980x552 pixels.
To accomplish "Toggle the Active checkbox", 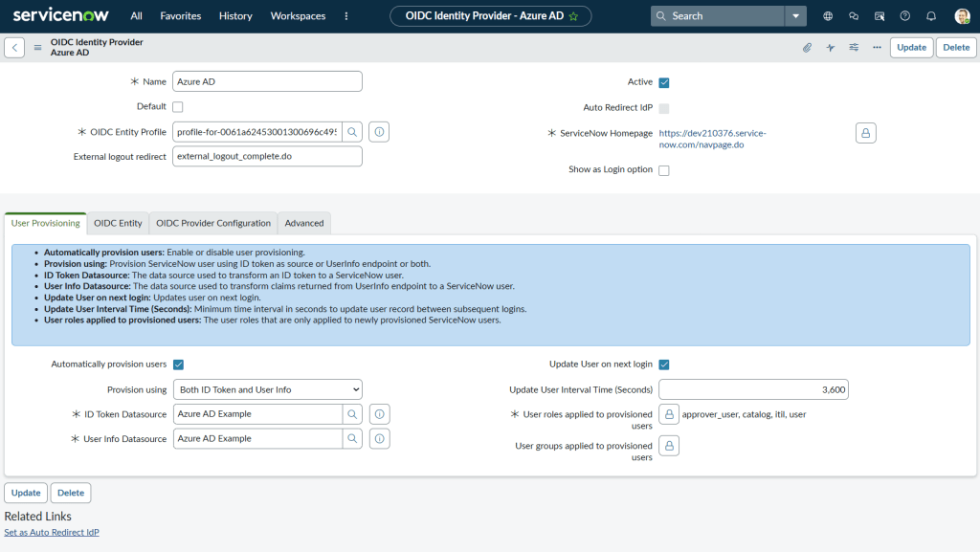I will 664,82.
